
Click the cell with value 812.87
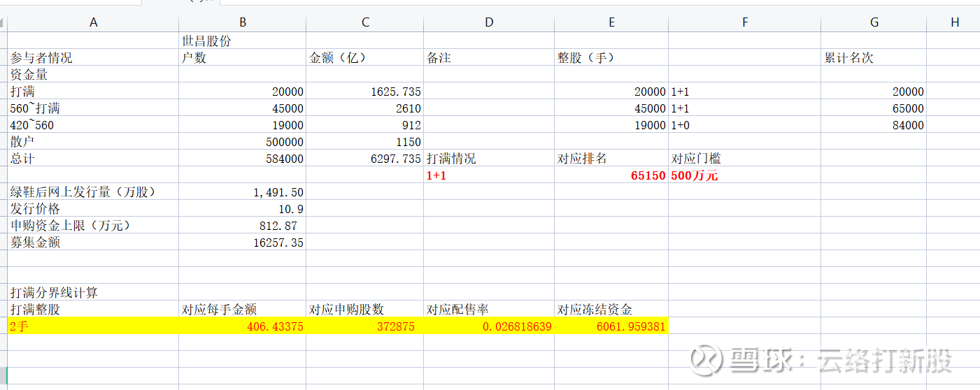(243, 225)
